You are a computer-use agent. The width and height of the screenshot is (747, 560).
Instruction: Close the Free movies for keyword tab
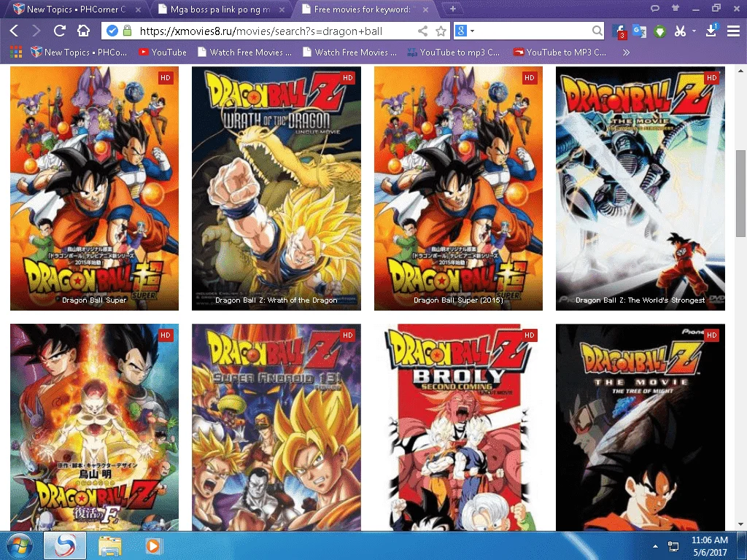[x=425, y=9]
